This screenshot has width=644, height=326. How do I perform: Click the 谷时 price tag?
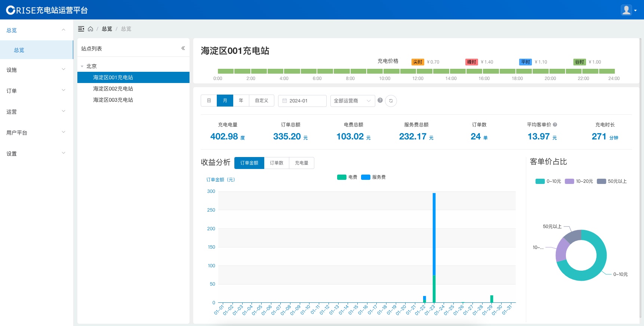click(579, 62)
